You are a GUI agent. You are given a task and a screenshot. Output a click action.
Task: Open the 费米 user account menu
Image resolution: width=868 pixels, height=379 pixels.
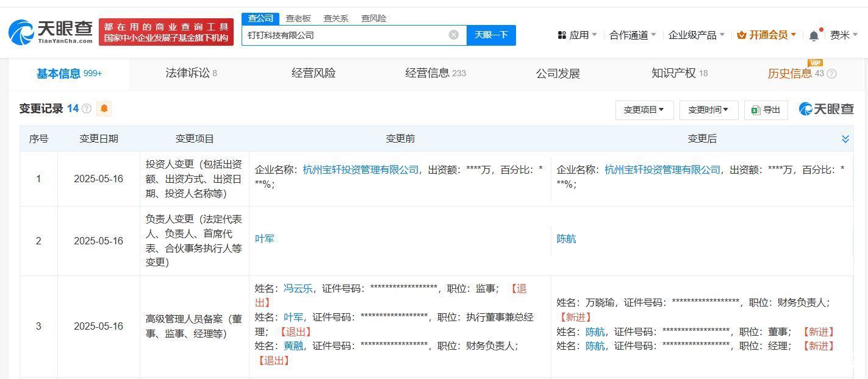(844, 35)
